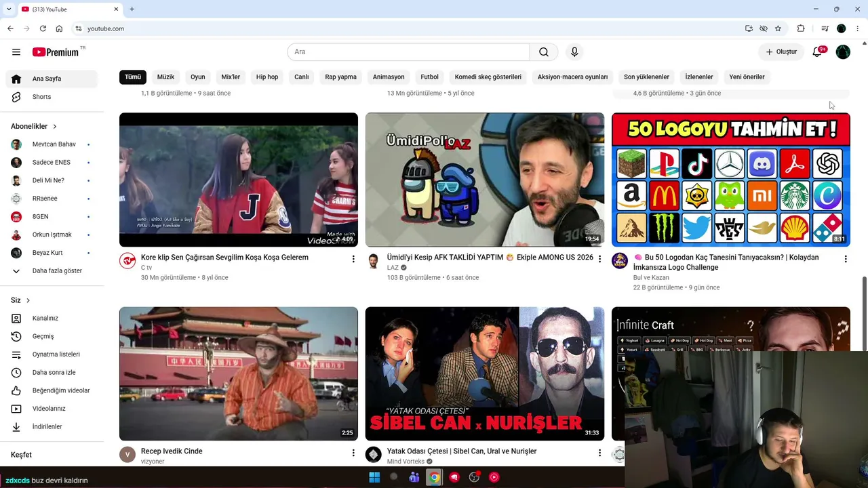
Task: Open Microsoft Teams from the taskbar
Action: click(x=414, y=477)
